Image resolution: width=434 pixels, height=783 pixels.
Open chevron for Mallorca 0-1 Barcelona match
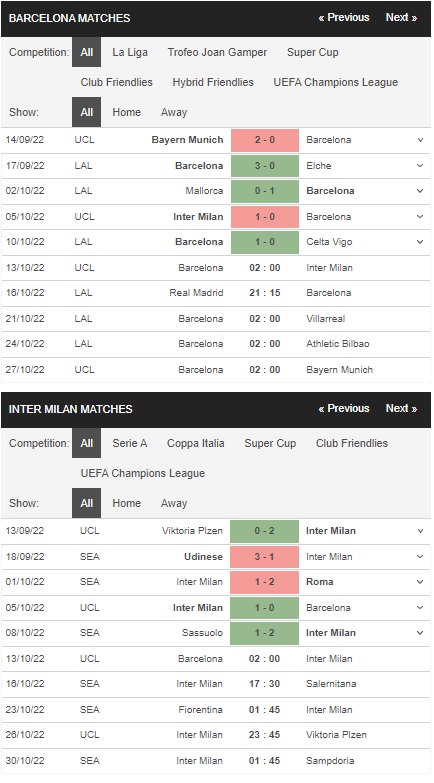[420, 191]
